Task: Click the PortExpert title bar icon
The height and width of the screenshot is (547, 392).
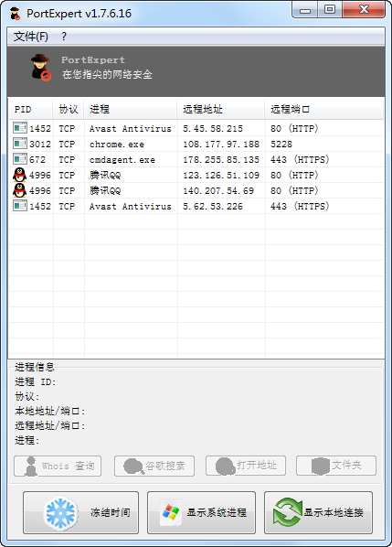Action: 15,14
